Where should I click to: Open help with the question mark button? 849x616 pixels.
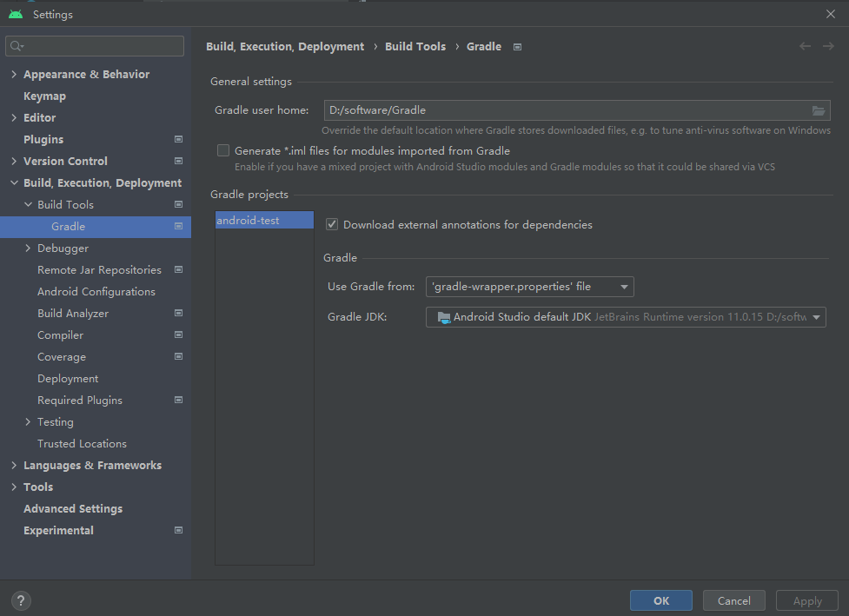[21, 600]
